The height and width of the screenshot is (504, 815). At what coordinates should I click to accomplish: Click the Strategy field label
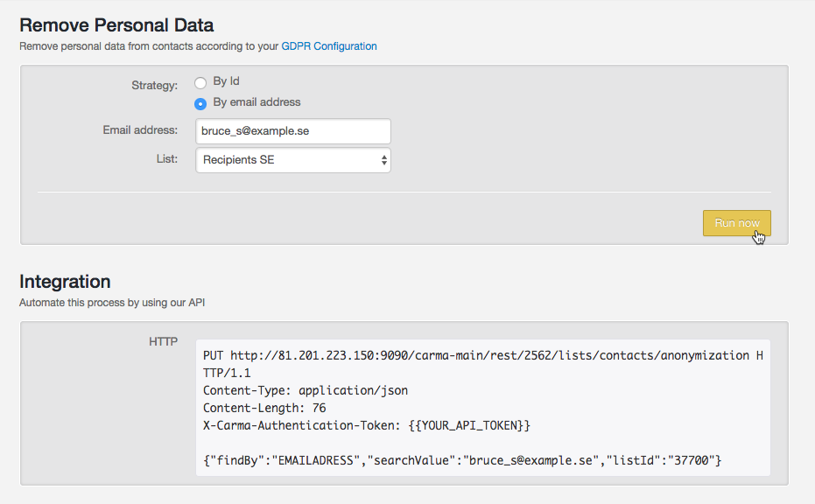pos(154,85)
